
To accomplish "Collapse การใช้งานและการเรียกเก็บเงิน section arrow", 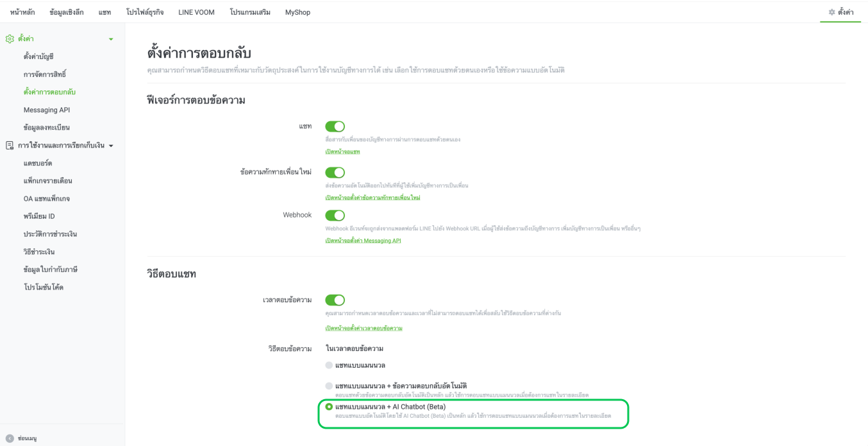I will pos(111,146).
